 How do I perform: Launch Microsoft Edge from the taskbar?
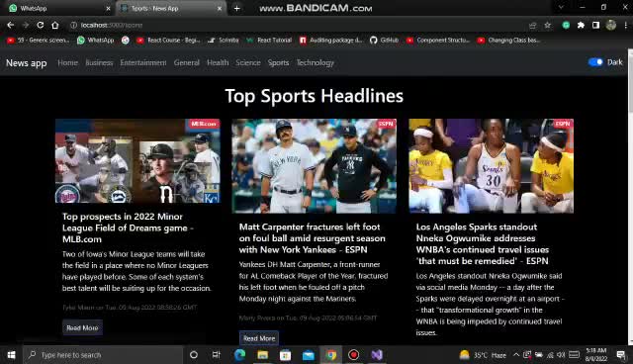pos(239,355)
